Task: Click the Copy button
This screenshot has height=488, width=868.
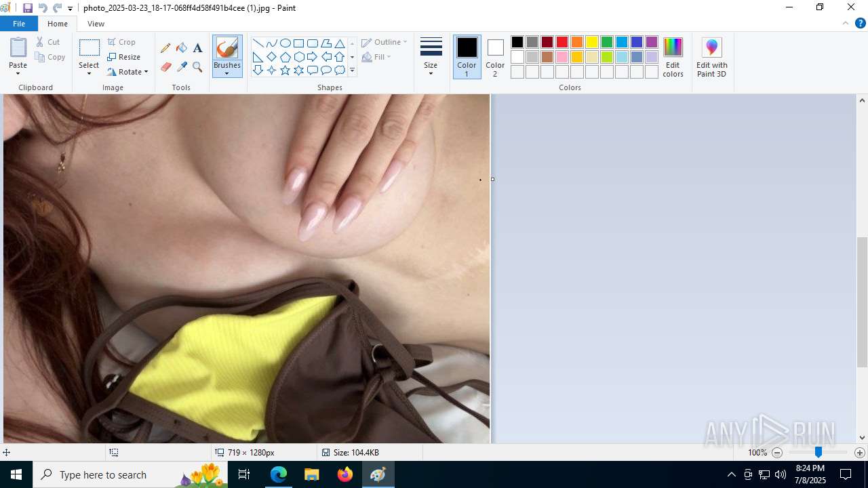Action: pos(50,57)
